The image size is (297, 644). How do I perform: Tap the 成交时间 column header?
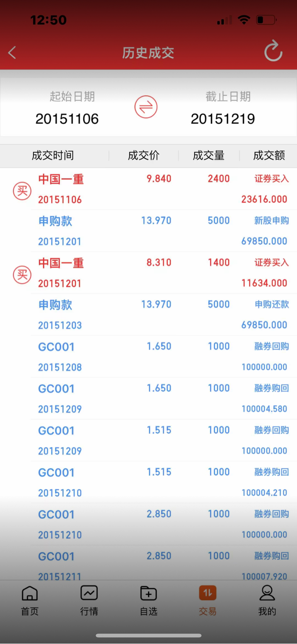[x=53, y=156]
